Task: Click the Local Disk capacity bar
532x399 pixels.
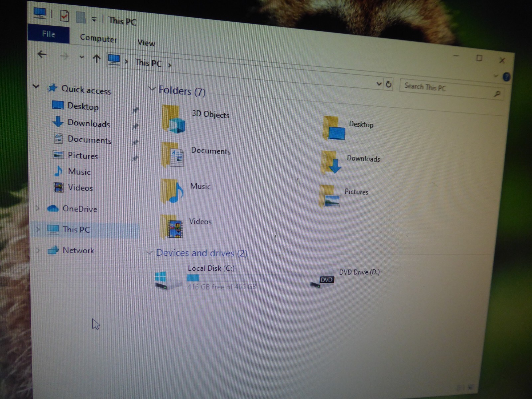Action: (x=244, y=278)
